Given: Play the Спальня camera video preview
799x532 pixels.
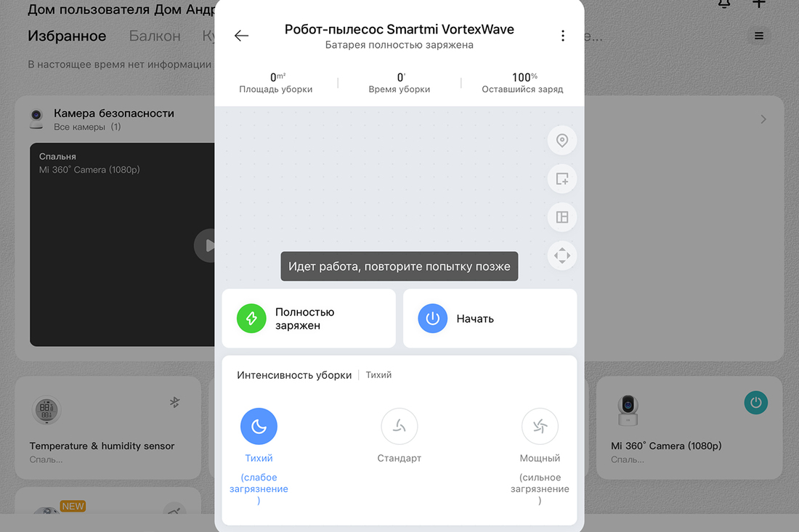Looking at the screenshot, I should coord(205,245).
